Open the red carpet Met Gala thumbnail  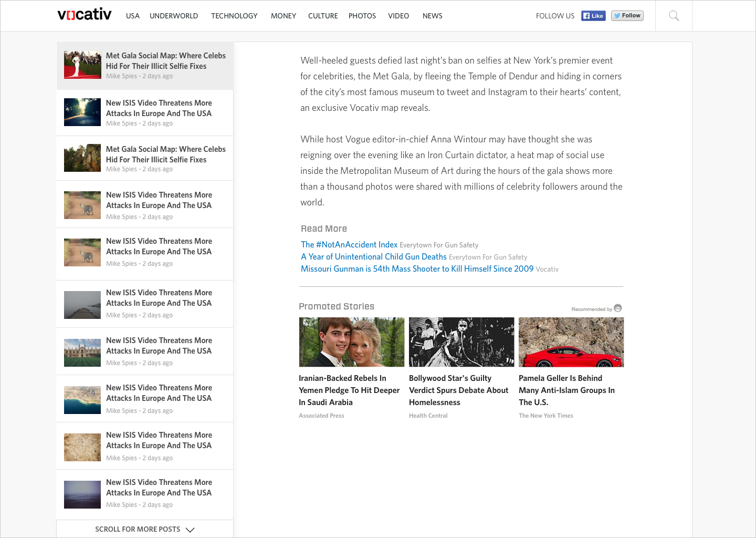pyautogui.click(x=82, y=65)
